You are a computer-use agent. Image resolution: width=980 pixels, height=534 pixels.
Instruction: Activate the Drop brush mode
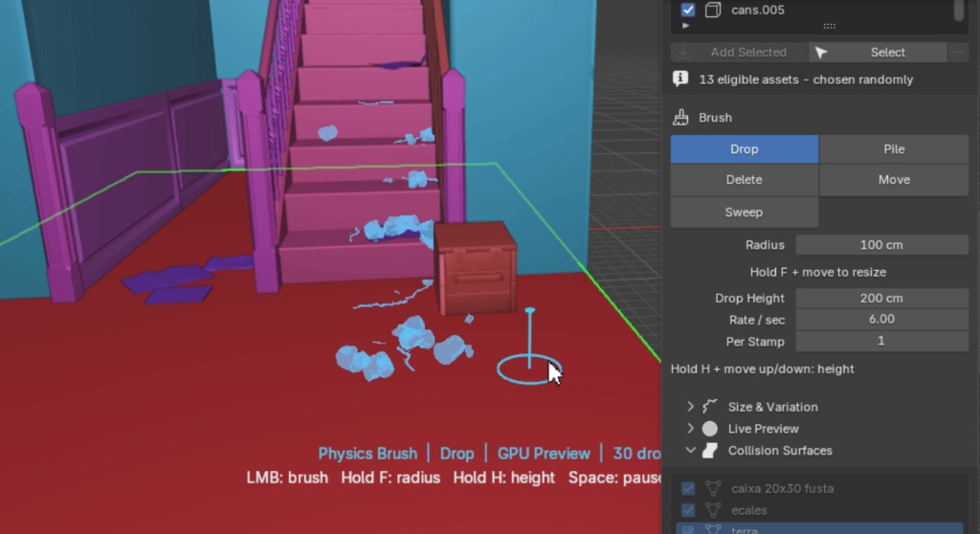[745, 149]
